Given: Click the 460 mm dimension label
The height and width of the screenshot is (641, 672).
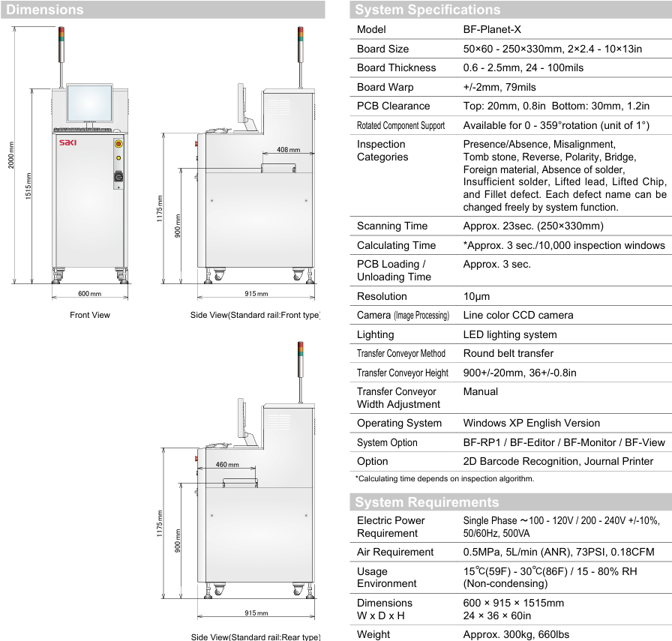Looking at the screenshot, I should pos(227,465).
